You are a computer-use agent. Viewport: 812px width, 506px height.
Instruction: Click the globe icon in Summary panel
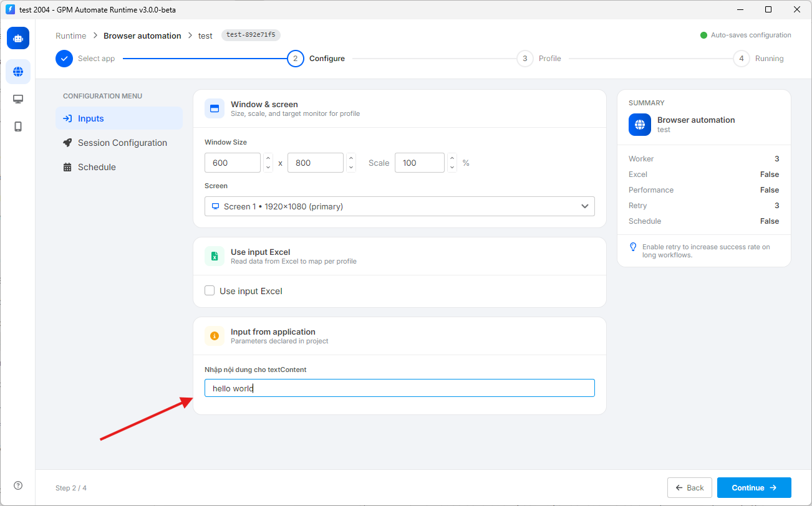coord(639,124)
